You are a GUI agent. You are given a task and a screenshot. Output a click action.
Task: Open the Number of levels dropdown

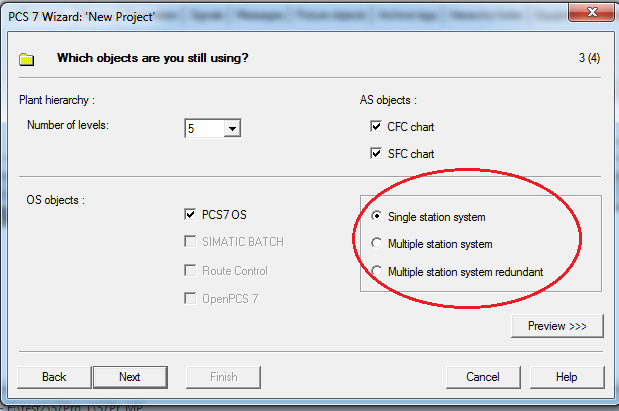click(x=232, y=129)
